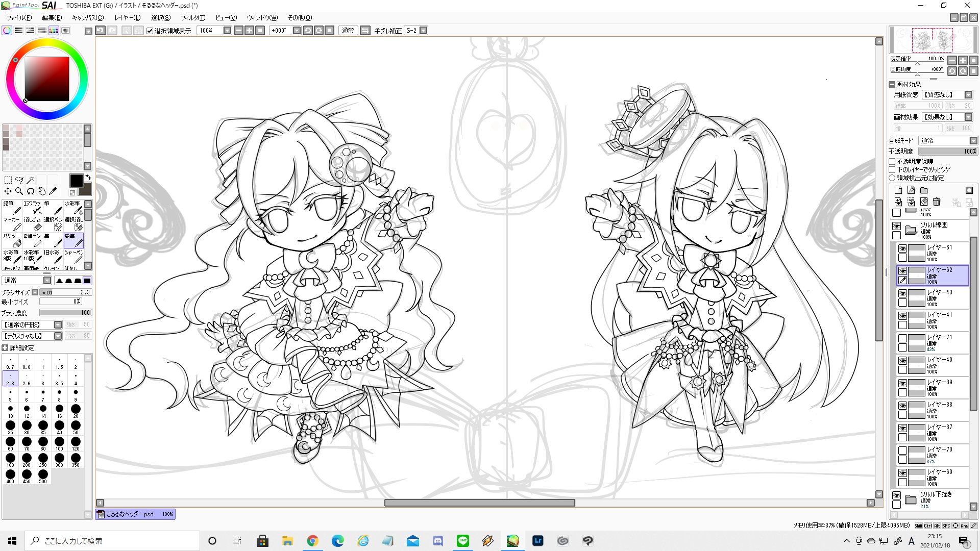Select the lasso selection tool

pyautogui.click(x=19, y=180)
